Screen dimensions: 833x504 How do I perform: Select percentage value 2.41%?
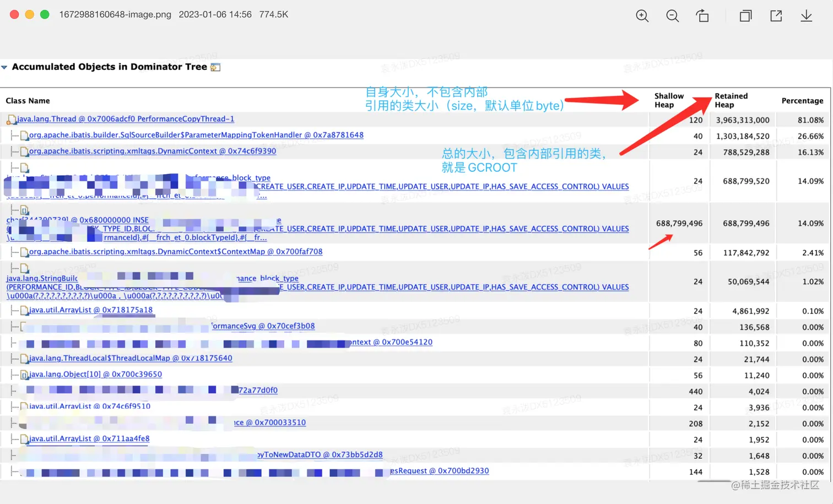[x=813, y=253]
